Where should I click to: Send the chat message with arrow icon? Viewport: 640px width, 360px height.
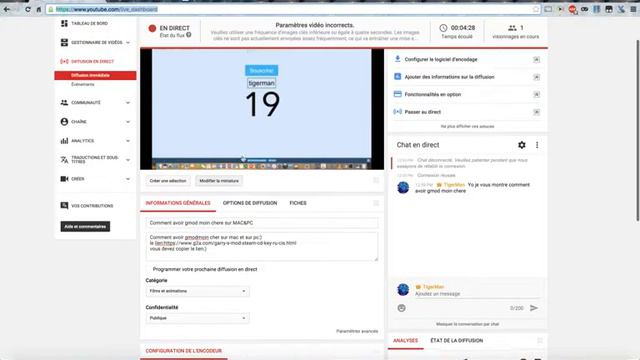[534, 308]
